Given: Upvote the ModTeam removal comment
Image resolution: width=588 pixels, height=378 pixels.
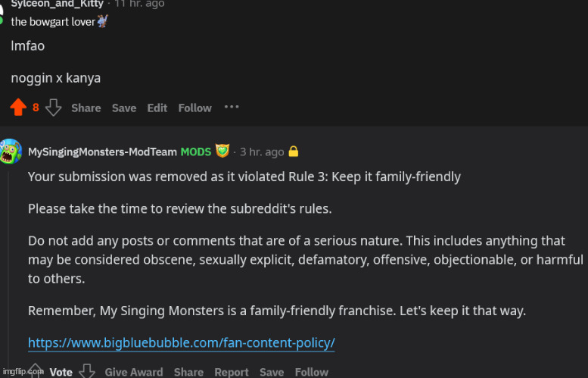Looking at the screenshot, I should [x=36, y=371].
